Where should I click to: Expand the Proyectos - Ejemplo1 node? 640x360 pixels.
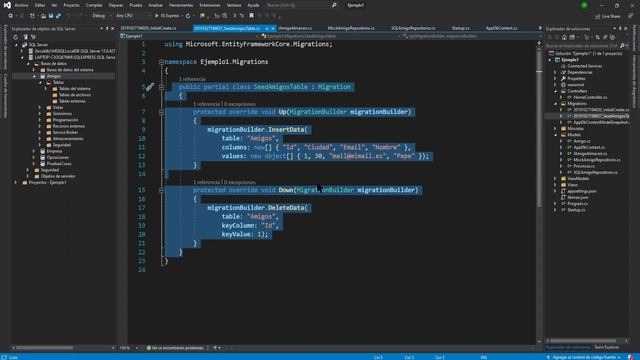16,182
